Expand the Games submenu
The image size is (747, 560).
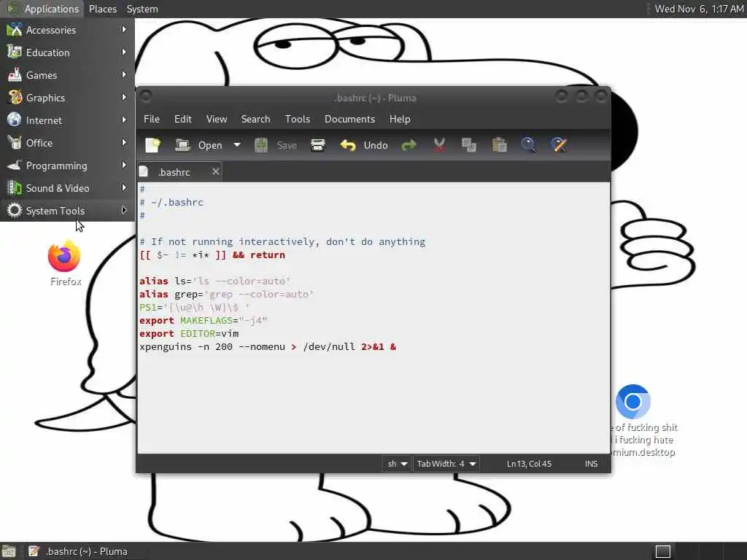pos(67,75)
